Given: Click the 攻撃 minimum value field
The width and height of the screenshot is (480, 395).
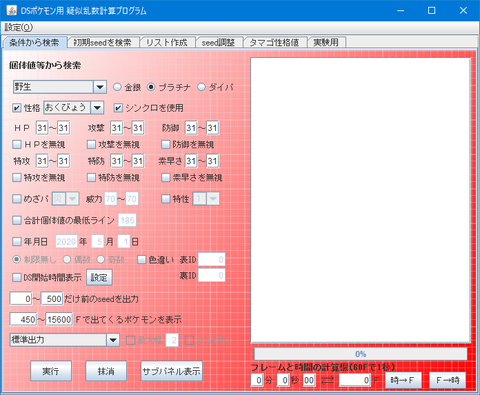Looking at the screenshot, I should [116, 128].
